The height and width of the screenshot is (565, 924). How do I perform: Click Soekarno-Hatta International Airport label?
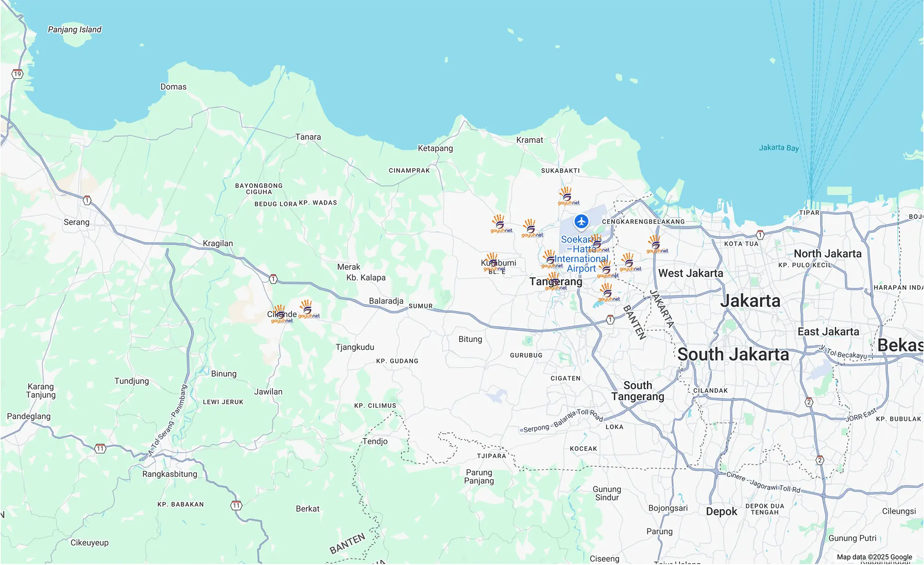(x=582, y=254)
